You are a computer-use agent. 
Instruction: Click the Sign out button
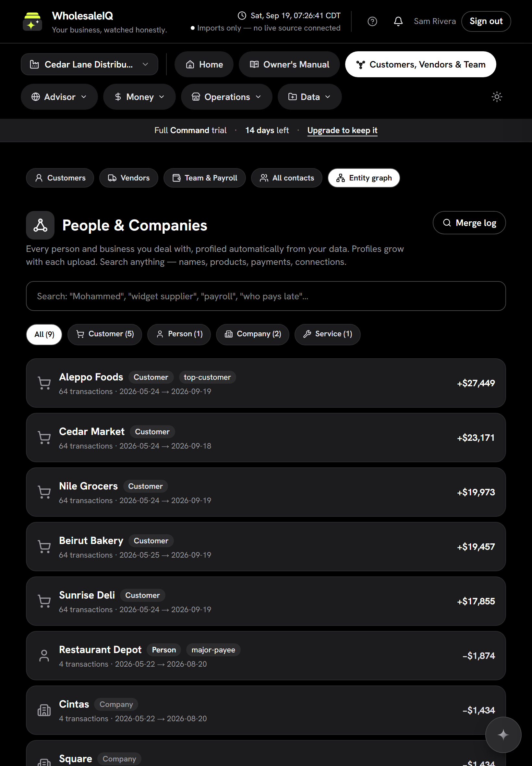486,21
